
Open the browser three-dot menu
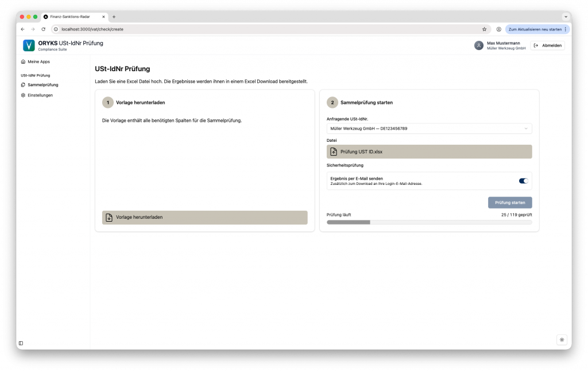tap(566, 29)
